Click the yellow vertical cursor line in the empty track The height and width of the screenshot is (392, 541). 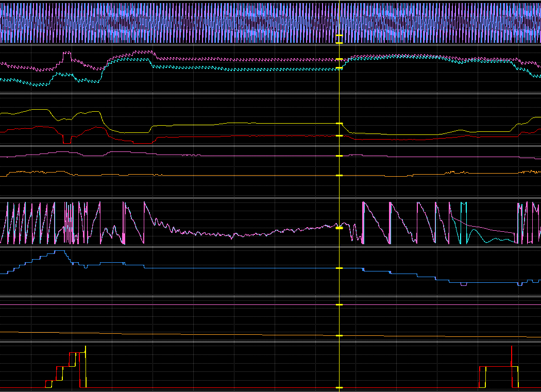pos(339,319)
